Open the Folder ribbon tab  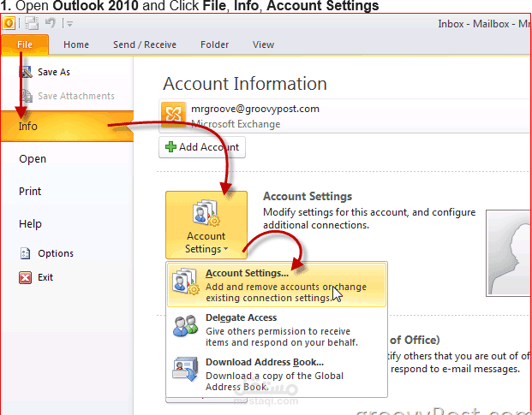(214, 44)
